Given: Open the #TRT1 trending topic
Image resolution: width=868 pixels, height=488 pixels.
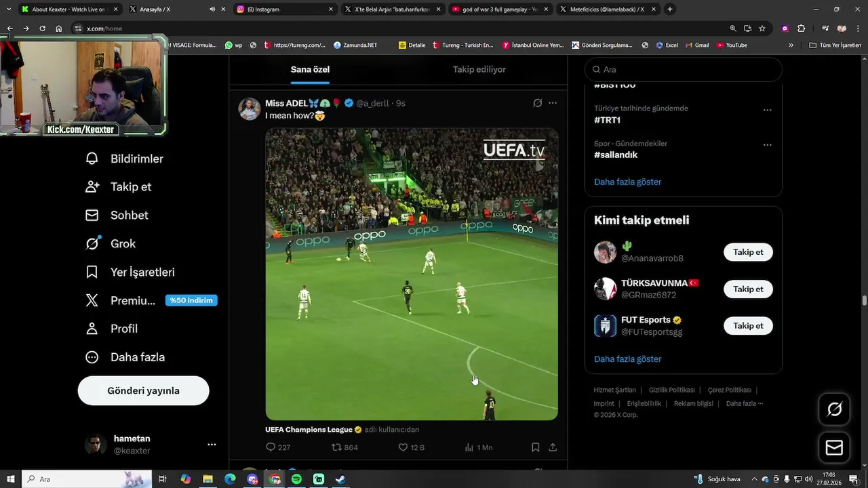Looking at the screenshot, I should click(x=607, y=120).
